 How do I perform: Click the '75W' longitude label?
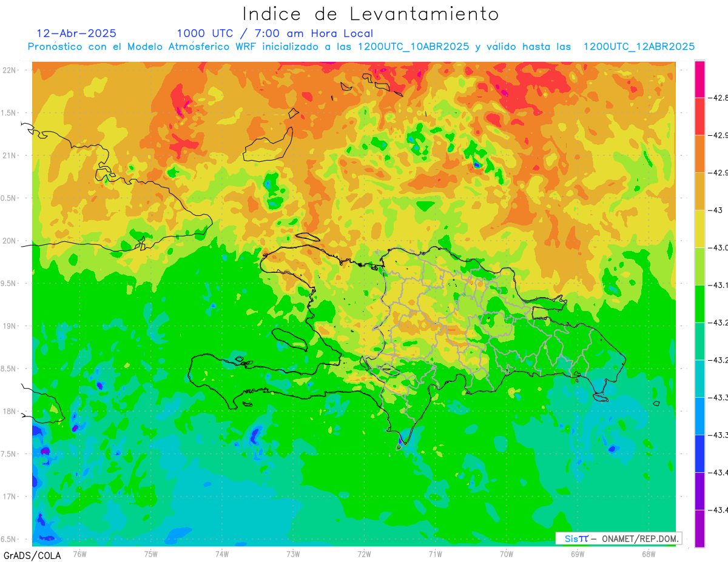pyautogui.click(x=151, y=554)
